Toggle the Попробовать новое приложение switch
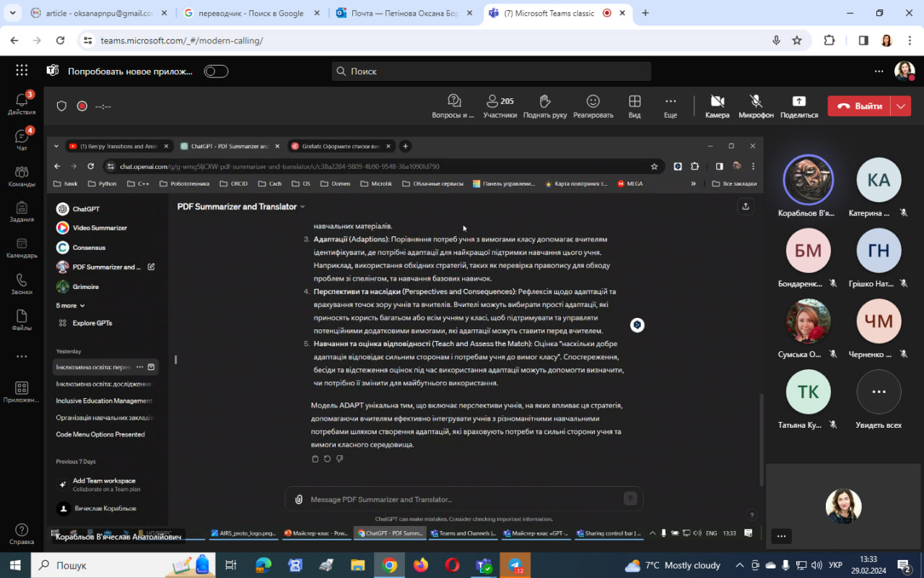 [x=216, y=71]
